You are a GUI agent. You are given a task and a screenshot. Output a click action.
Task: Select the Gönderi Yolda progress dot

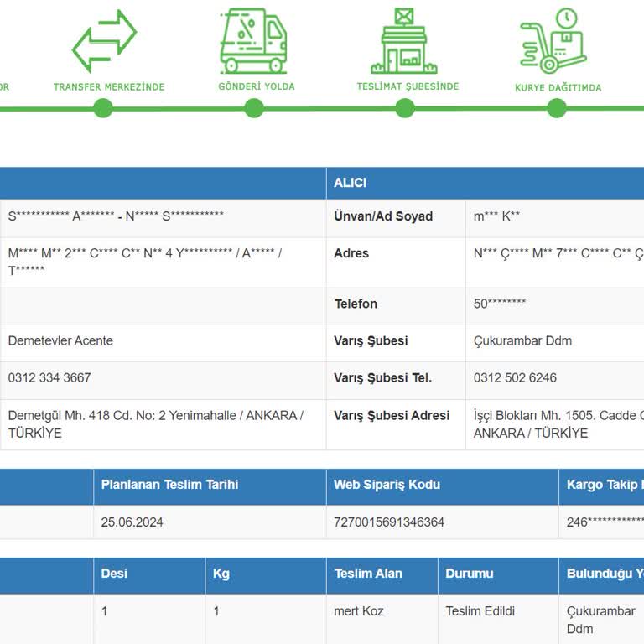(254, 108)
